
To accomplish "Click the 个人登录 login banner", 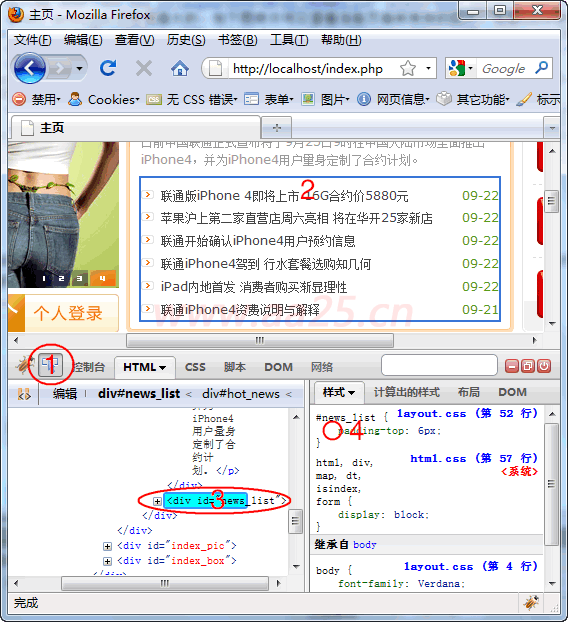I will (x=63, y=313).
